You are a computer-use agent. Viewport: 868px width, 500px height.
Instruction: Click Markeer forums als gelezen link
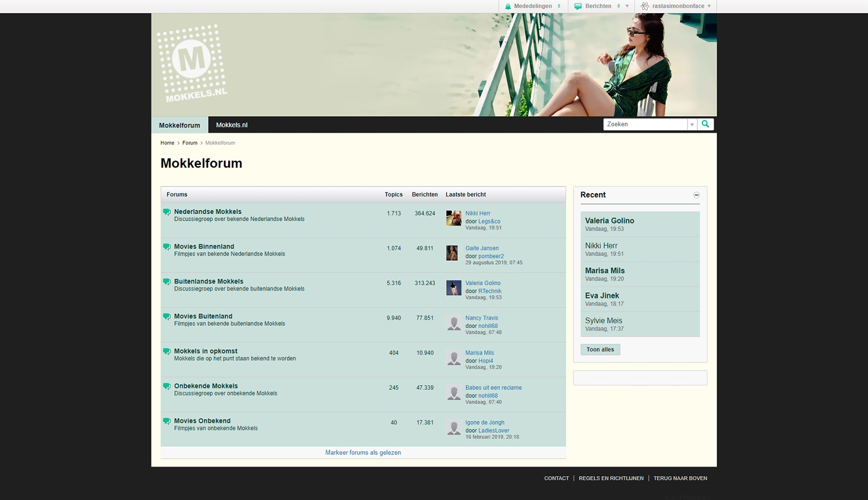363,453
